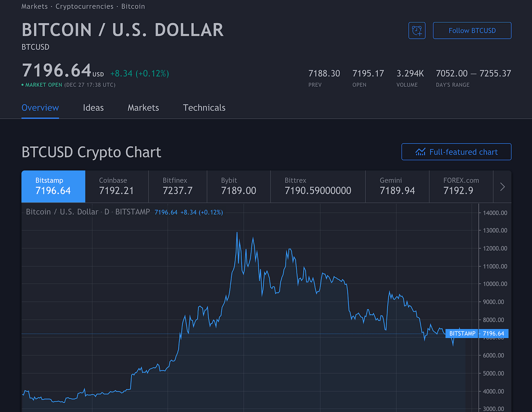Select the Gemini exchange price tab
The width and height of the screenshot is (532, 412).
click(397, 186)
